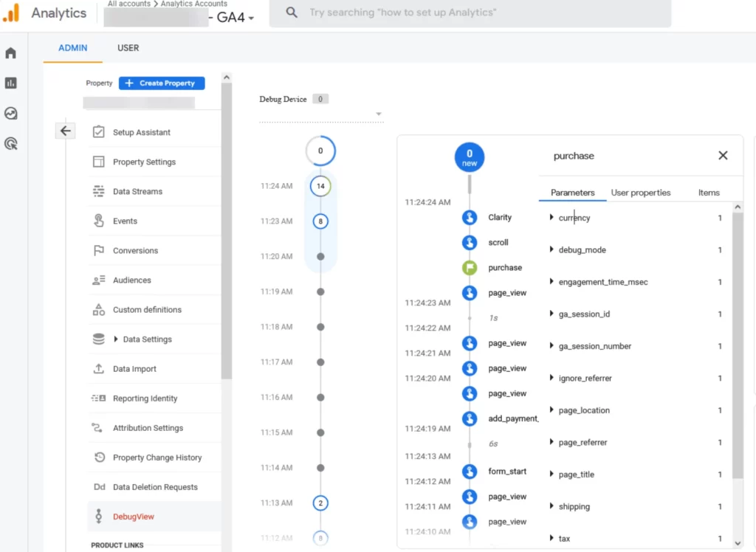Expand the page_location parameter
756x552 pixels.
coord(551,410)
